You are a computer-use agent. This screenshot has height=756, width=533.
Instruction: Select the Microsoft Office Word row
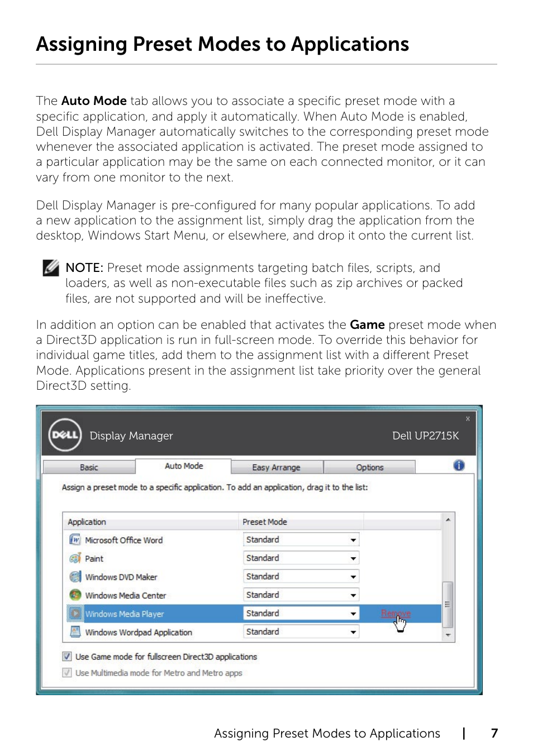coord(253,540)
